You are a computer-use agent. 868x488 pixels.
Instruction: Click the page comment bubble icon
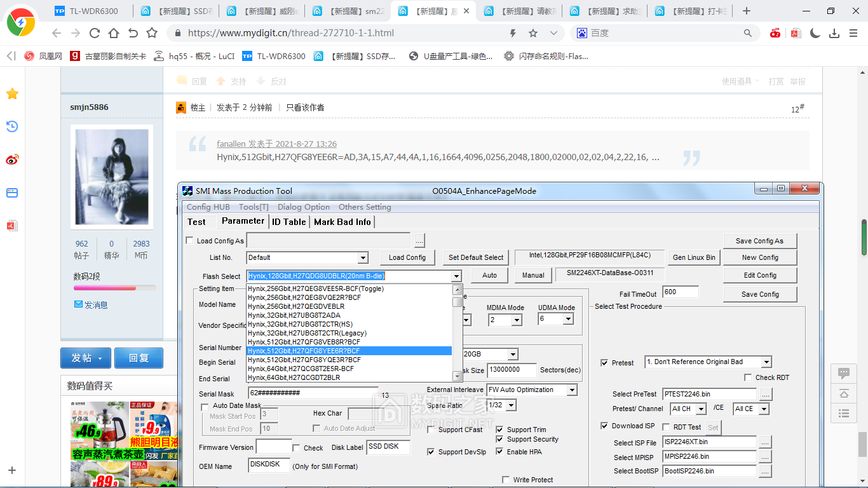pos(844,373)
